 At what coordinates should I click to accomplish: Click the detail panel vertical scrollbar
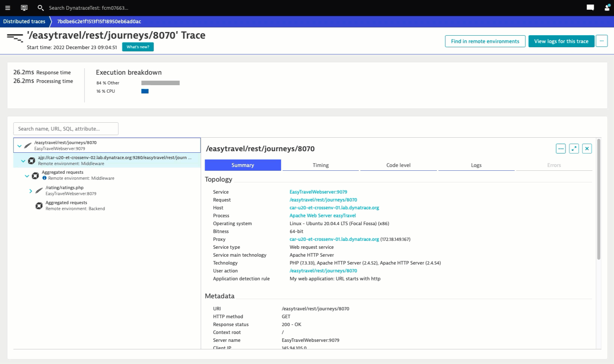(x=599, y=199)
